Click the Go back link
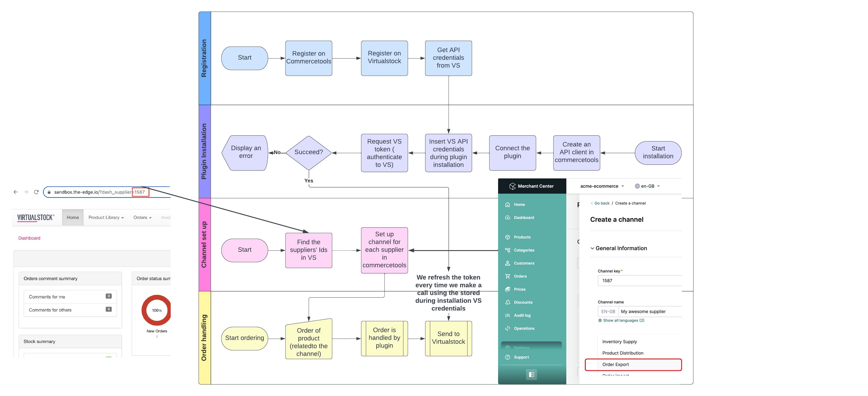The height and width of the screenshot is (396, 868). pyautogui.click(x=600, y=204)
